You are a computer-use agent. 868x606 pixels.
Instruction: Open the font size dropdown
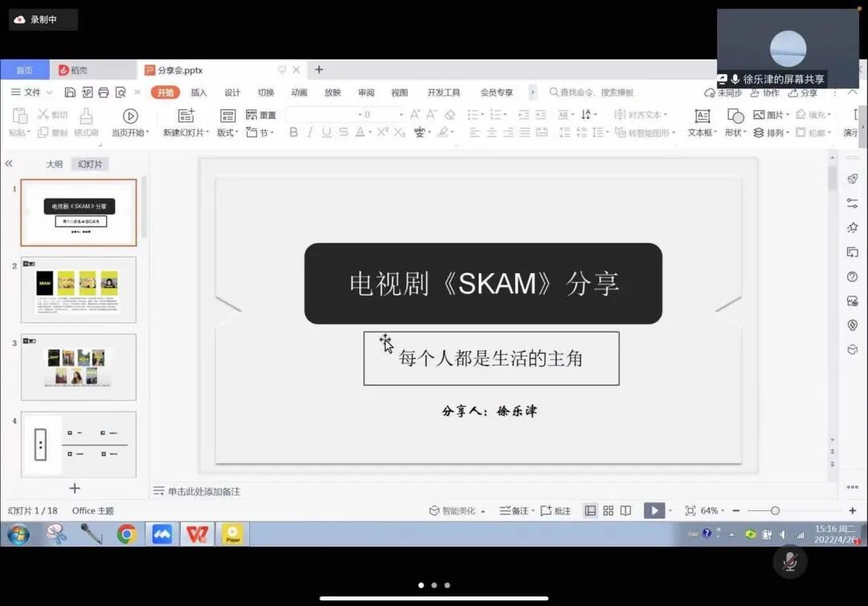(x=401, y=115)
